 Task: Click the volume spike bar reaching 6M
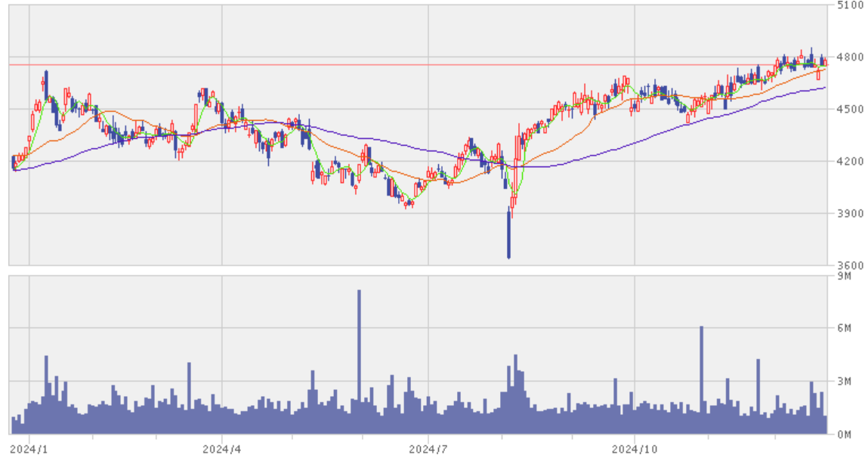tap(701, 379)
